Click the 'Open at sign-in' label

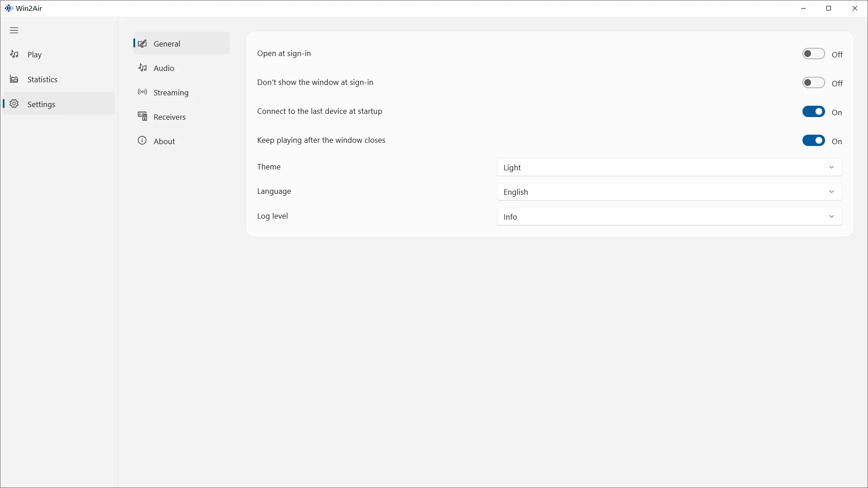point(284,53)
